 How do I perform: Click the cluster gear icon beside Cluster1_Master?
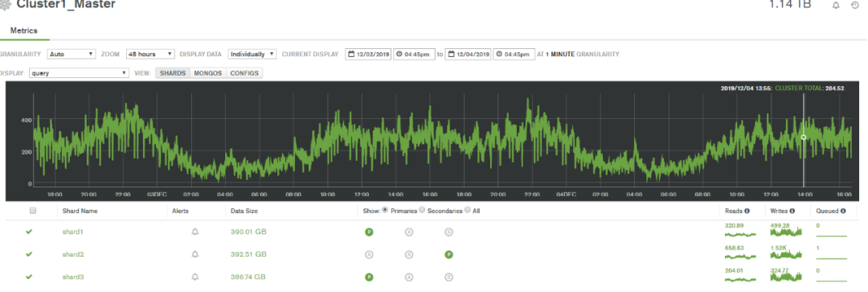coord(5,5)
